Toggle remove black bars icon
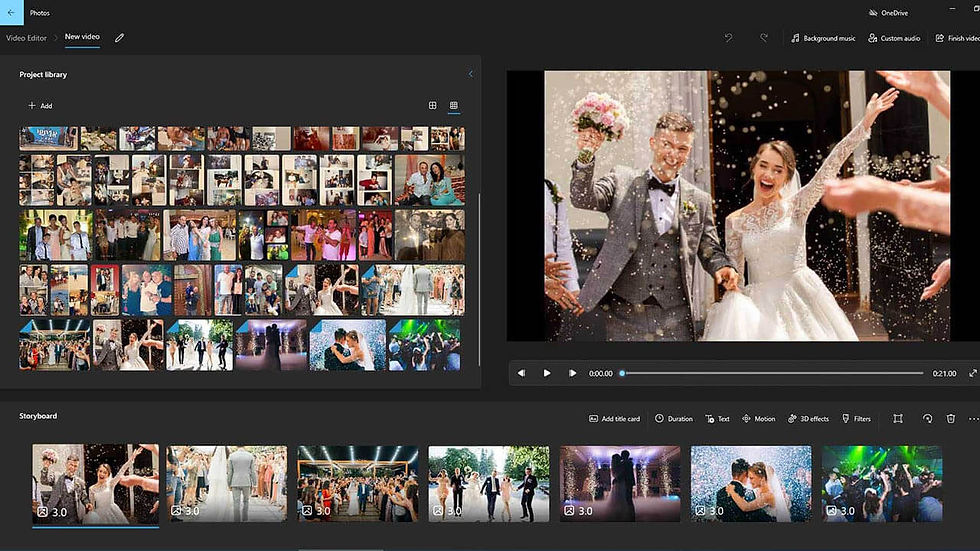The width and height of the screenshot is (980, 551). point(898,419)
